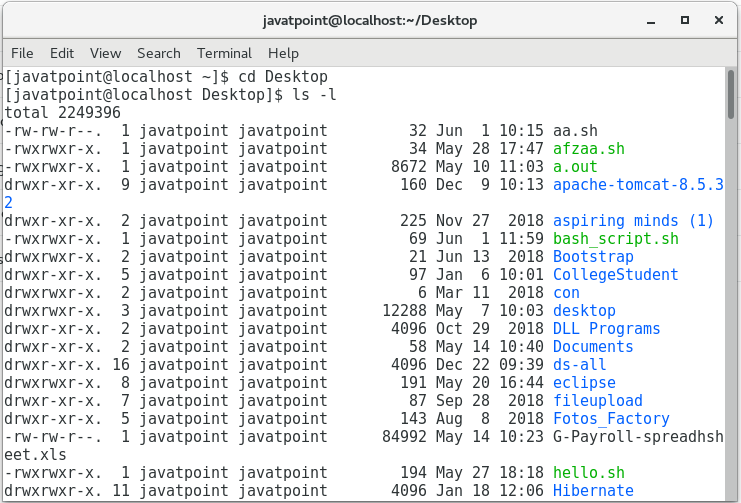Open the View menu
Screen dimensions: 741x503
click(105, 53)
